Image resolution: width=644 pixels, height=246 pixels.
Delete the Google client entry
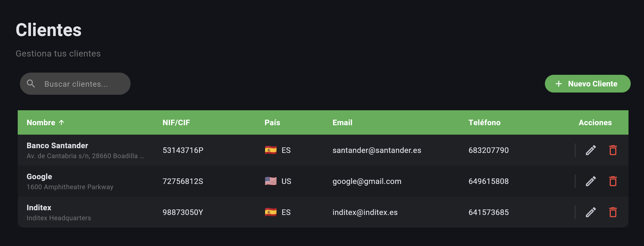click(613, 181)
